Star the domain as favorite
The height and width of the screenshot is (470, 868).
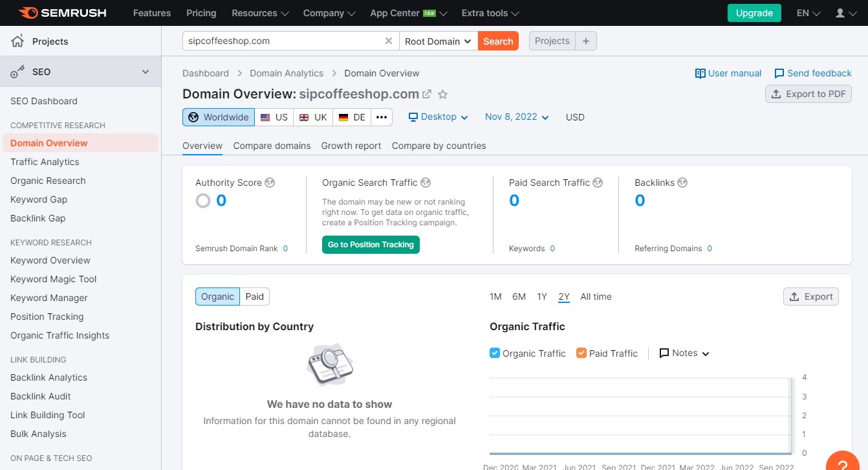[x=443, y=95]
